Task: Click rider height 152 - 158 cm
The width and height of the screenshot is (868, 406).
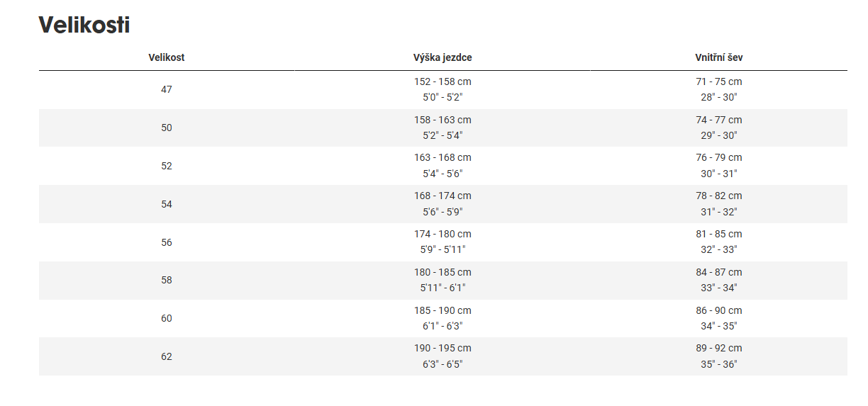Action: [x=443, y=82]
